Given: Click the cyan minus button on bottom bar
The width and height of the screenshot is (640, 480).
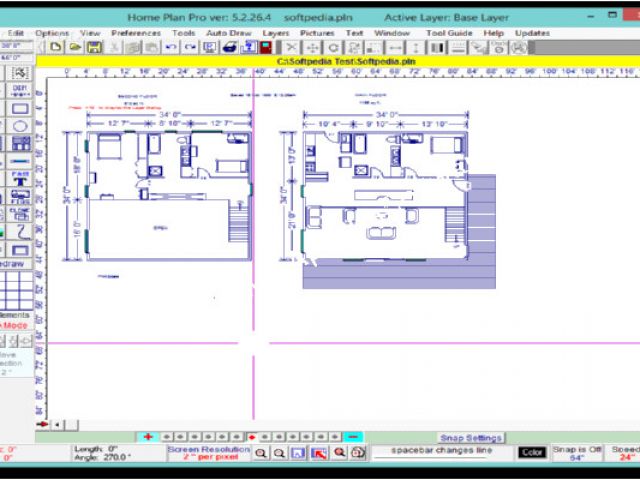Looking at the screenshot, I should point(353,437).
